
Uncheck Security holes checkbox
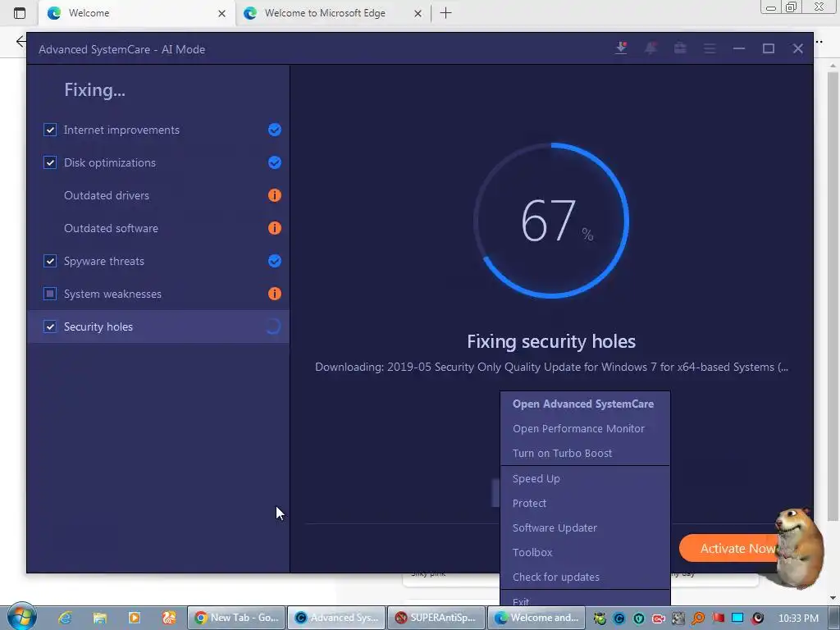[x=50, y=326]
